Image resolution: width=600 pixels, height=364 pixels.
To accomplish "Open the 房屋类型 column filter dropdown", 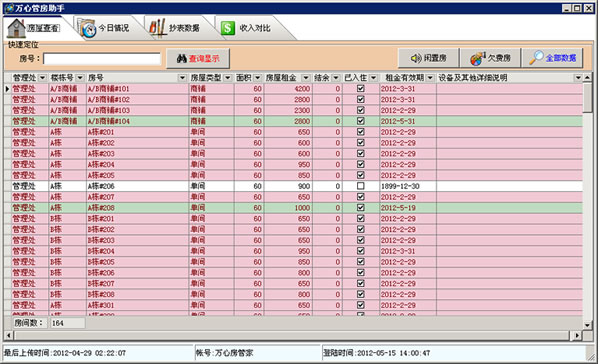I will tap(228, 78).
